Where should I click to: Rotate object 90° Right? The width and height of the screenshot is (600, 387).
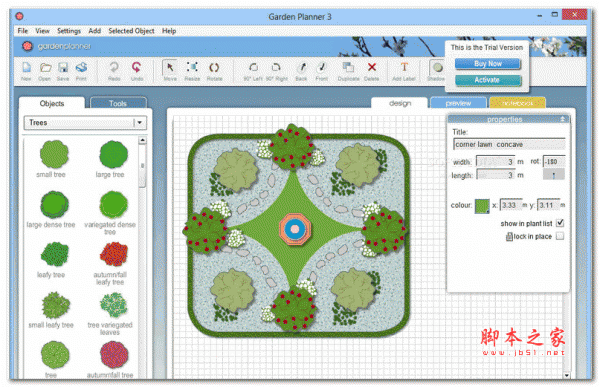276,68
